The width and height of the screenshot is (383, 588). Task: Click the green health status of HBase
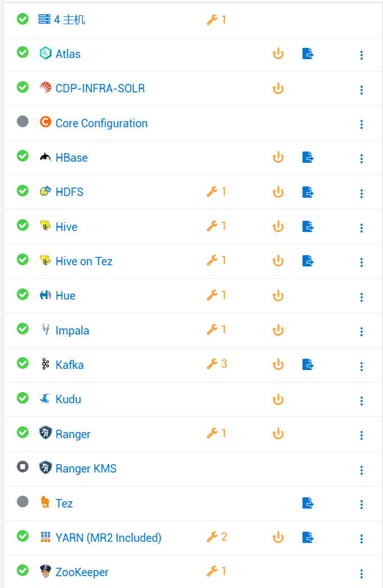click(23, 156)
